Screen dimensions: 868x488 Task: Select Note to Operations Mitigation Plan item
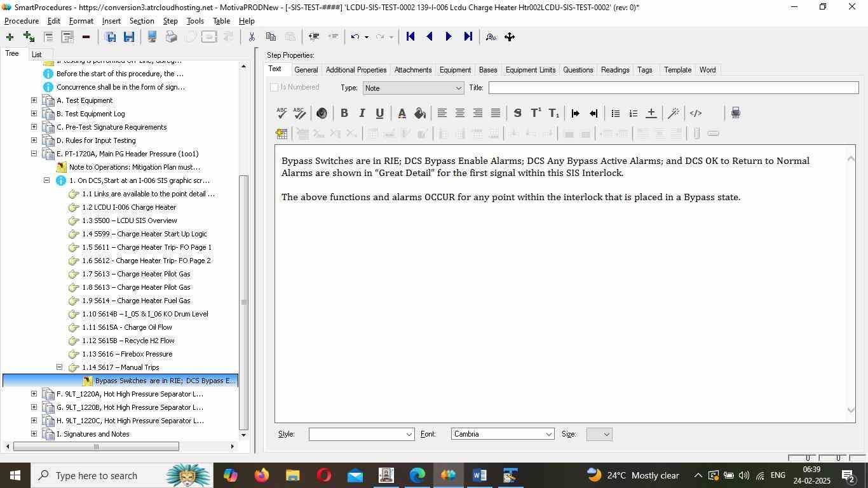tap(135, 167)
